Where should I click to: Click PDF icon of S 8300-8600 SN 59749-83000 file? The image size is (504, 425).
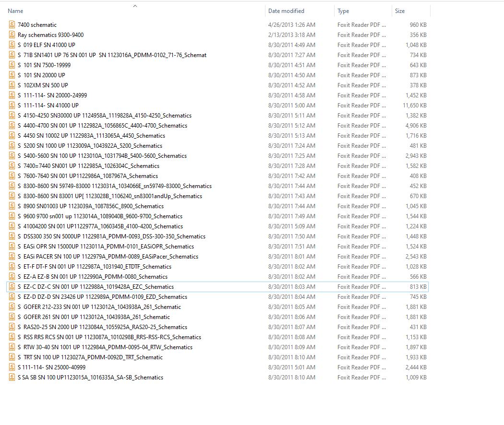[x=12, y=186]
